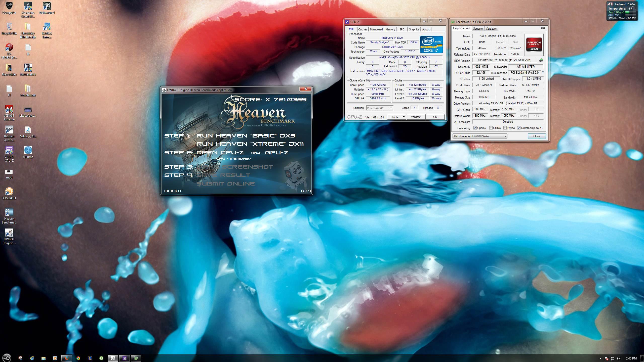Click GPU-Z screenshot camera icon

tap(543, 28)
